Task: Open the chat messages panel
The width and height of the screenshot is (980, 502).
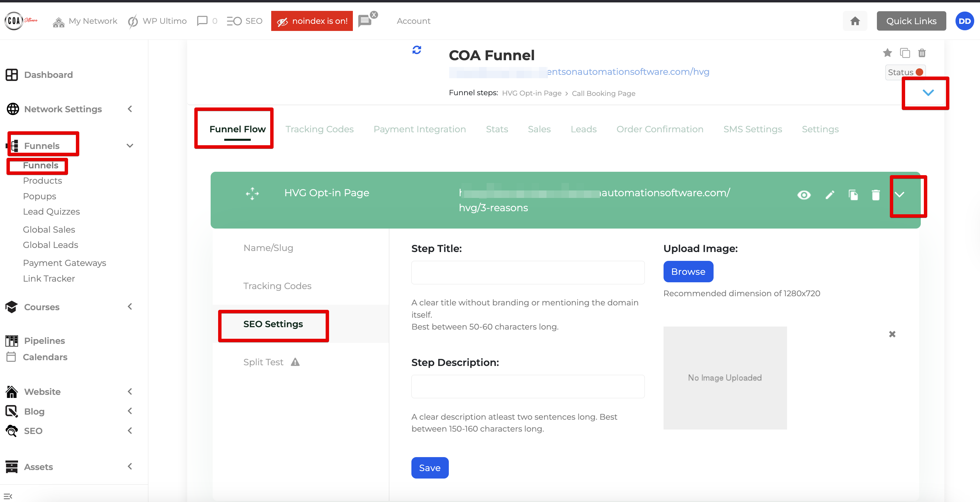Action: 364,20
